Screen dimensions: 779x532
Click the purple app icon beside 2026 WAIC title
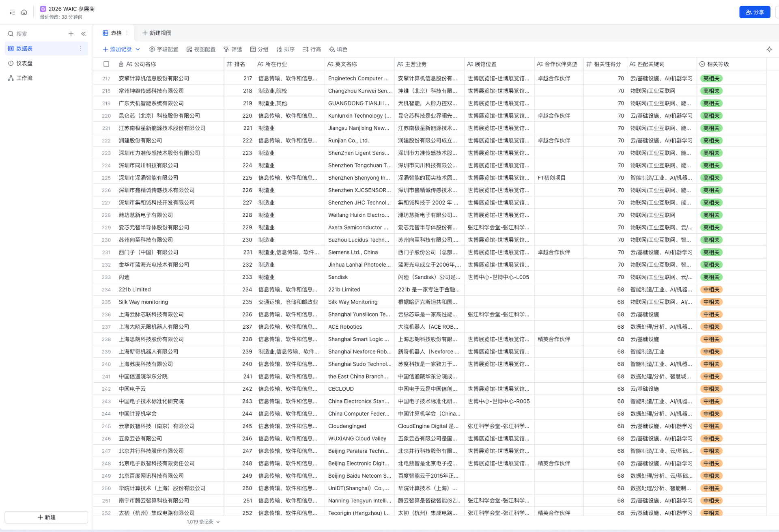pos(43,9)
